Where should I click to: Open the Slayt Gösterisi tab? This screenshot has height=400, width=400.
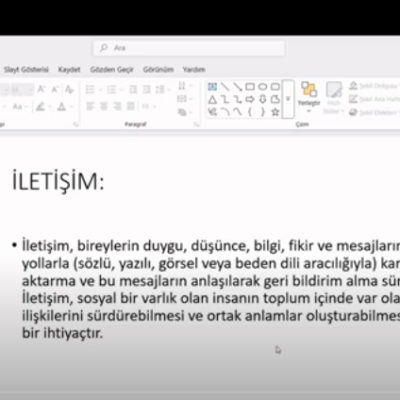tap(26, 70)
